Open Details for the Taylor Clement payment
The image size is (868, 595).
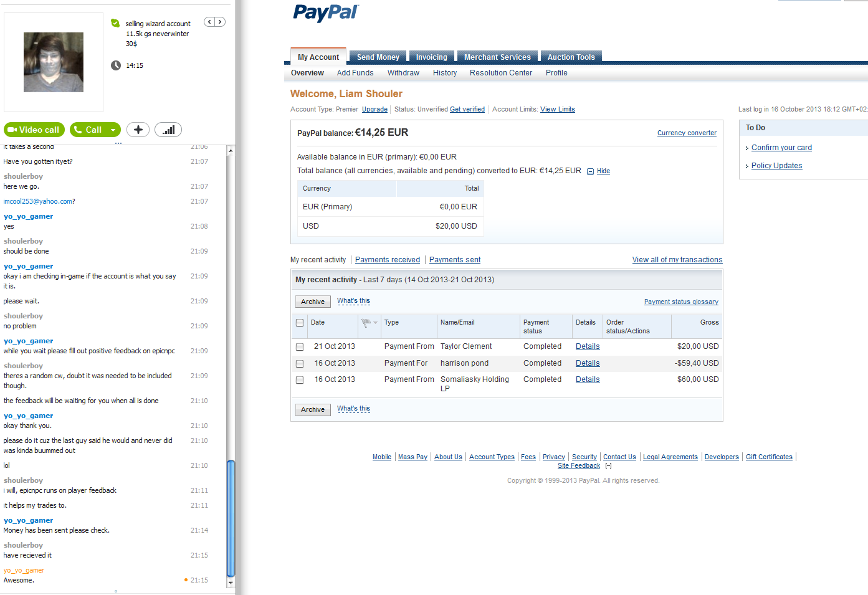[x=588, y=346]
